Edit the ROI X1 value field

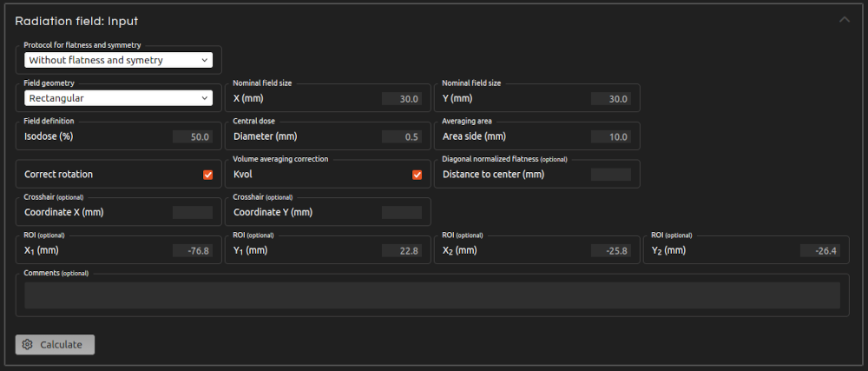point(193,250)
